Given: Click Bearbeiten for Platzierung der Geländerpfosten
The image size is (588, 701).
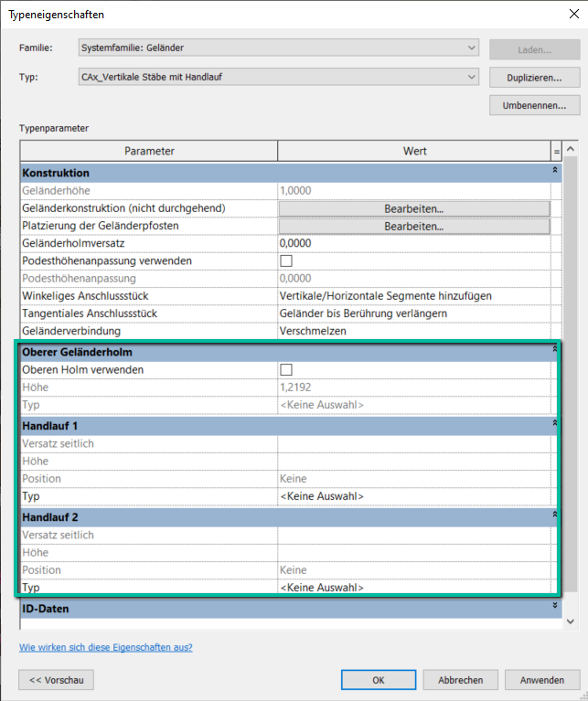Looking at the screenshot, I should point(413,226).
